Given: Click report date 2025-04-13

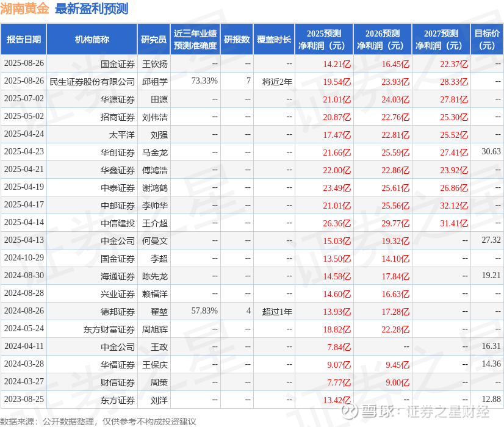Looking at the screenshot, I should [24, 240].
